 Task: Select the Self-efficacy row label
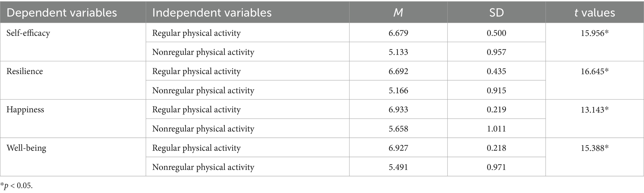28,33
